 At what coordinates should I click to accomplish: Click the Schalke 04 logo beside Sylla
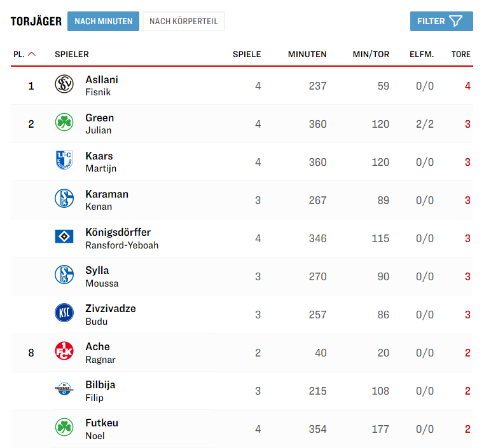[x=64, y=275]
